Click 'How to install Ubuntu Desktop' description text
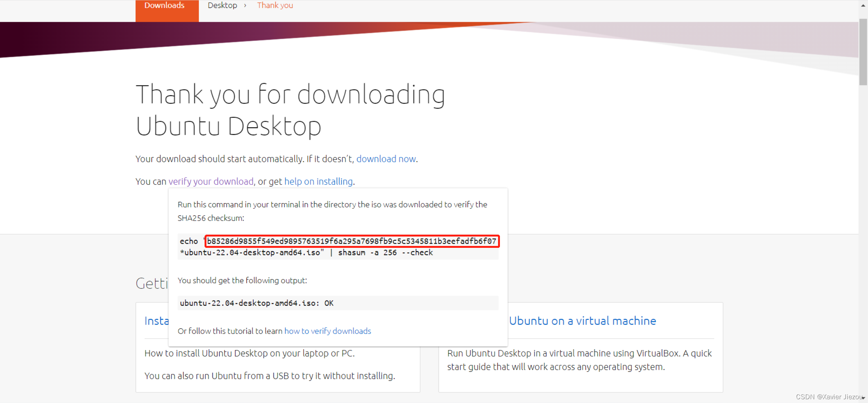The height and width of the screenshot is (403, 868). pyautogui.click(x=250, y=354)
